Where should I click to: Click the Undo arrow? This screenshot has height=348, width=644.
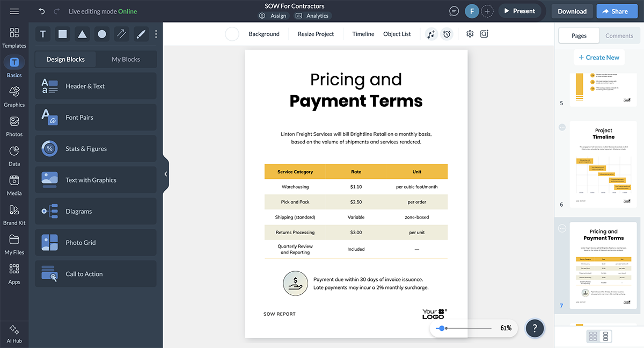[x=41, y=10]
